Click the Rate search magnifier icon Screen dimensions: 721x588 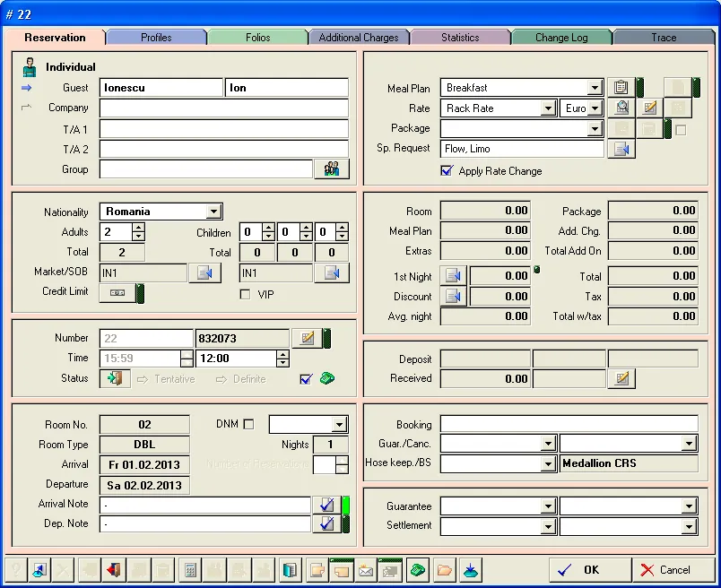pyautogui.click(x=621, y=108)
